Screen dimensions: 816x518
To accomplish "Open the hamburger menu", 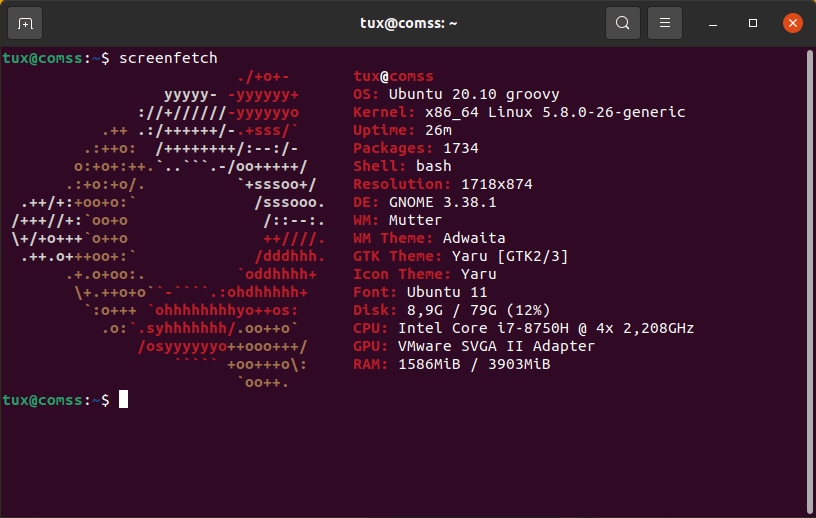I will [x=665, y=23].
